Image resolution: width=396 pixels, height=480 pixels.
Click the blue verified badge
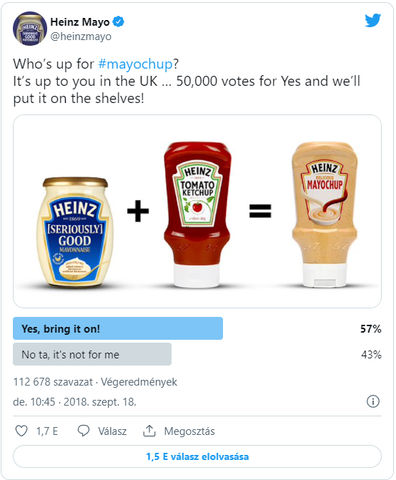click(x=118, y=22)
